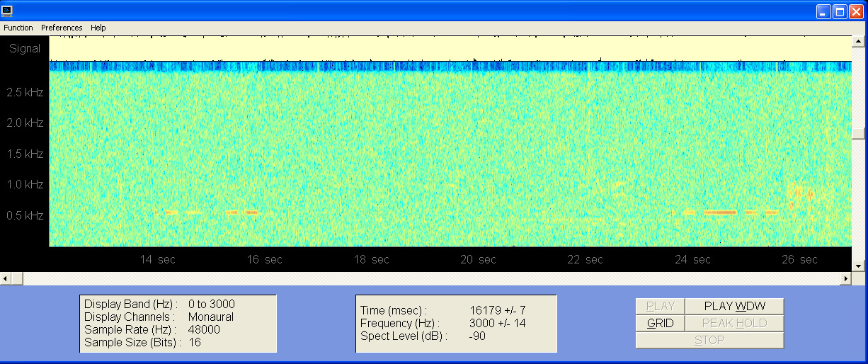Viewport: 868px width, 364px height.
Task: Open the Function menu
Action: pos(18,28)
